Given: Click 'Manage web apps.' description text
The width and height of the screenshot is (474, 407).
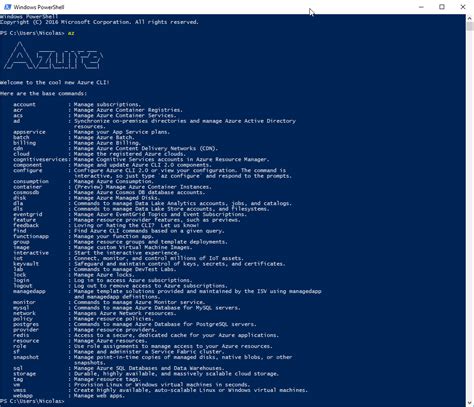Looking at the screenshot, I should (99, 396).
